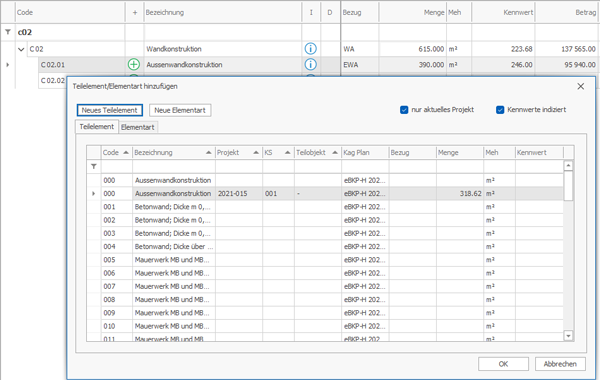Confirm dialog with OK button
The height and width of the screenshot is (380, 600).
coord(503,364)
